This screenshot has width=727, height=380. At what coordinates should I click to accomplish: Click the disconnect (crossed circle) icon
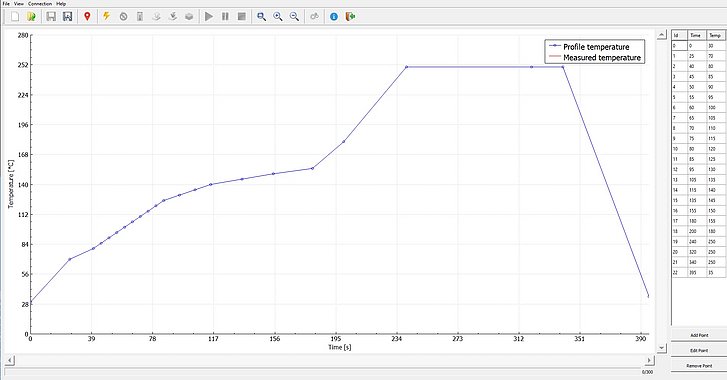(x=123, y=17)
